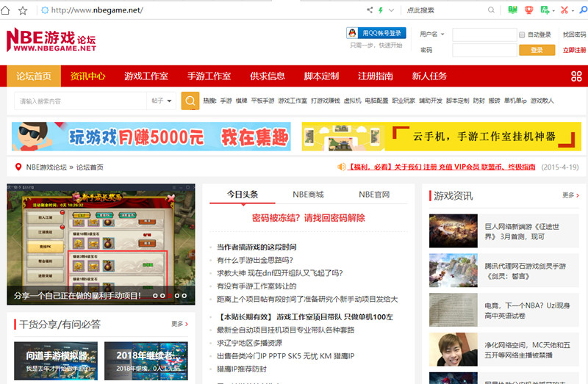This screenshot has width=588, height=384.
Task: Open post 求辽宁地区多播资源
Action: click(249, 343)
